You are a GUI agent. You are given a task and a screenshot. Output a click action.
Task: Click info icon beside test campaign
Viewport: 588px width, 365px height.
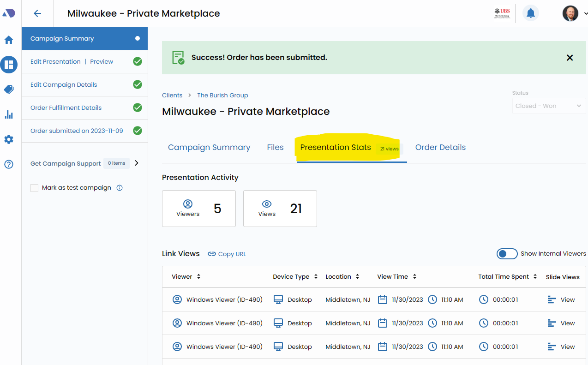tap(120, 188)
